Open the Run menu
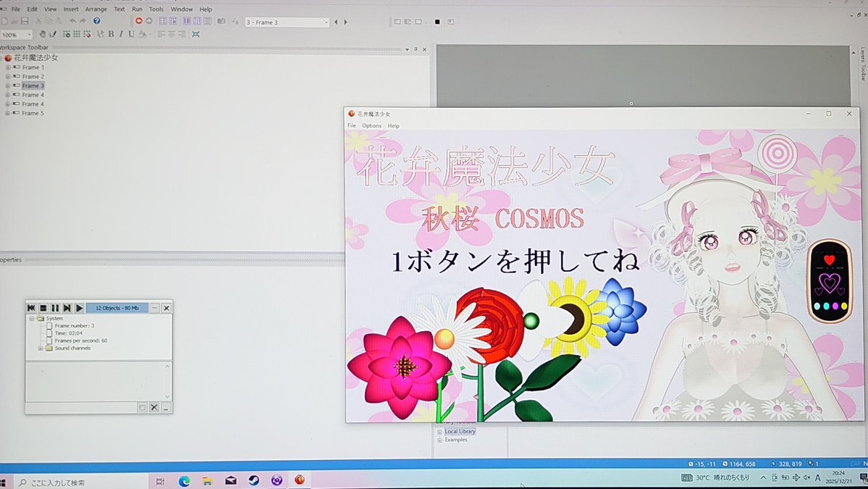The height and width of the screenshot is (489, 868). coord(138,9)
